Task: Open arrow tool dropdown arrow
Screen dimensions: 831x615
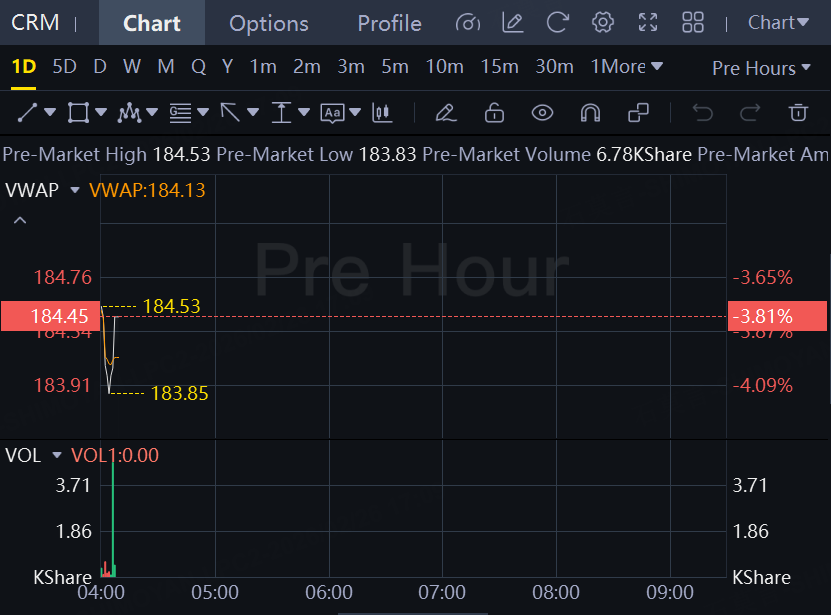Action: (253, 112)
